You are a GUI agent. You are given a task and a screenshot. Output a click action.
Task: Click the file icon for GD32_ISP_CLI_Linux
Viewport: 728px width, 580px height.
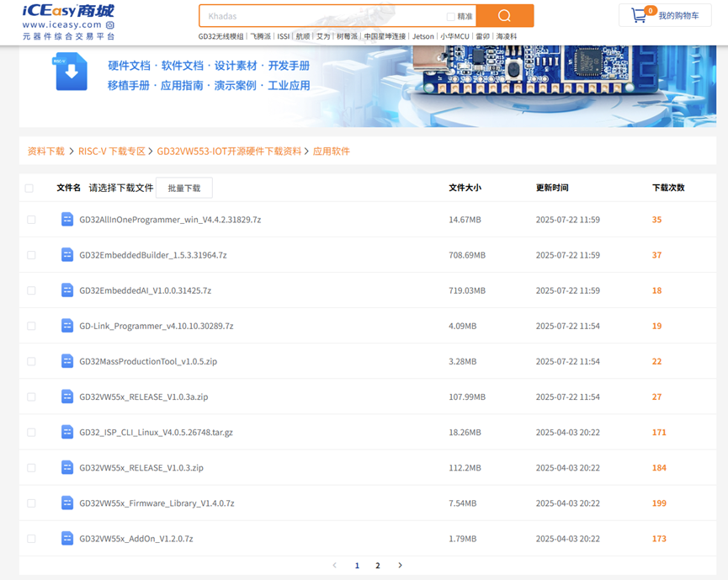pyautogui.click(x=67, y=432)
